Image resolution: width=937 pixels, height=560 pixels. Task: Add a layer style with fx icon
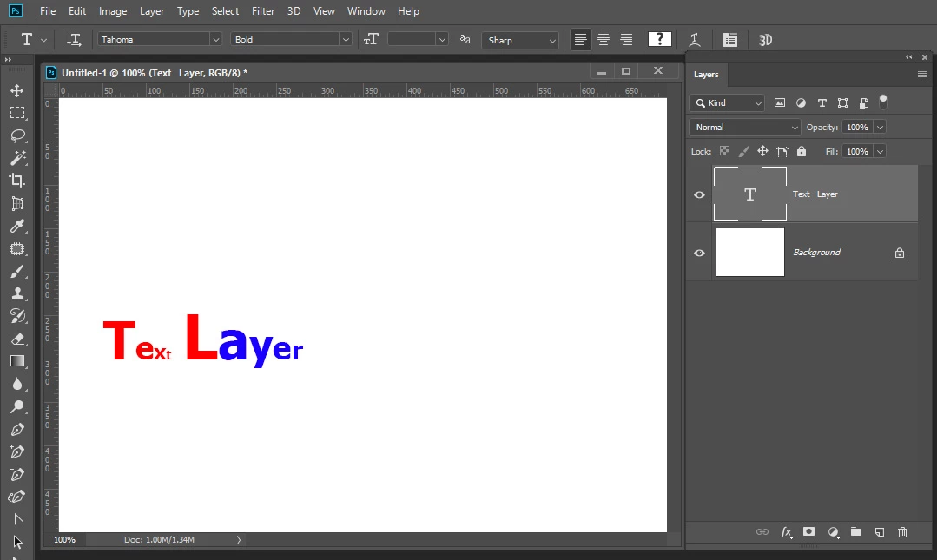click(x=786, y=532)
